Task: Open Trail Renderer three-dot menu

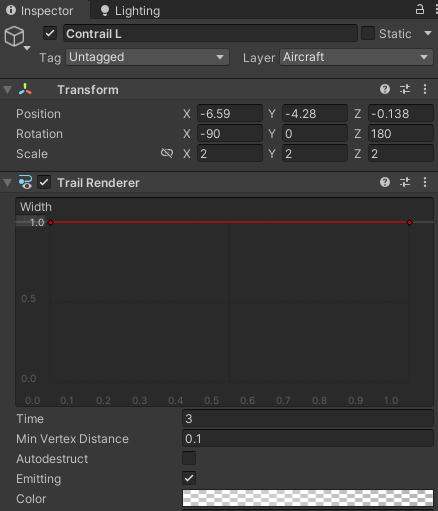Action: (x=425, y=182)
